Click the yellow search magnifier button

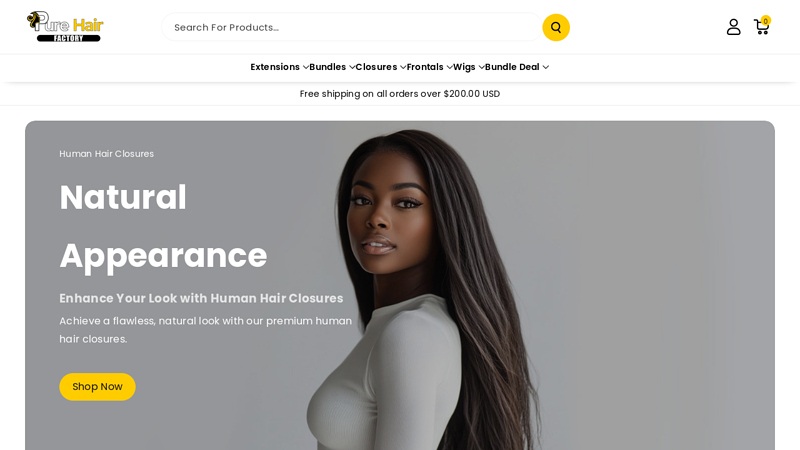pyautogui.click(x=556, y=28)
